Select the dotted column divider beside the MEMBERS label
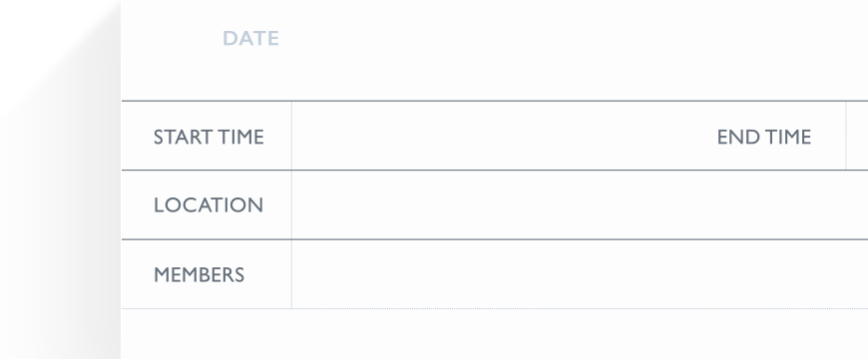 291,274
